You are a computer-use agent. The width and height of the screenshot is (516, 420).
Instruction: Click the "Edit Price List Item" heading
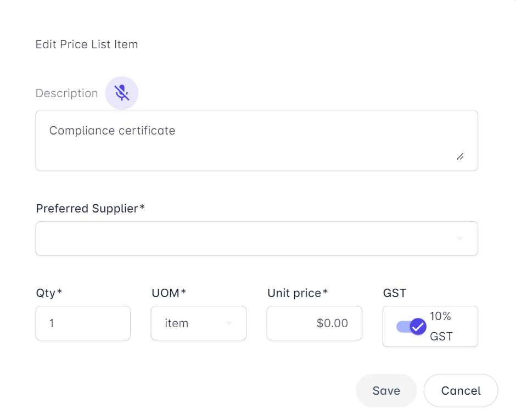pos(87,44)
